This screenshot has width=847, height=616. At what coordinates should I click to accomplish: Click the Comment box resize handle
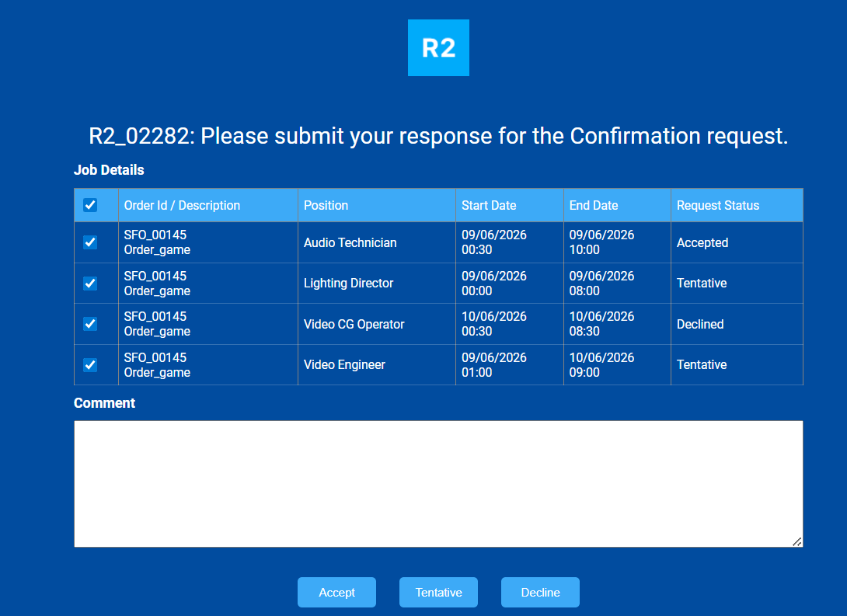click(x=796, y=541)
